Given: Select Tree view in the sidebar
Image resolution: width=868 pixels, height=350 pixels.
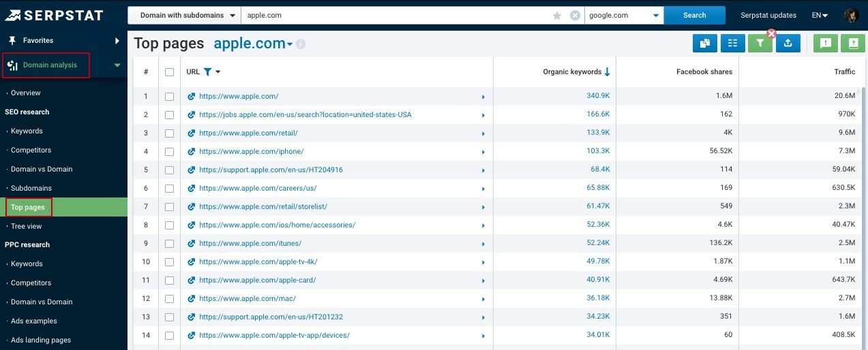Looking at the screenshot, I should [x=26, y=226].
